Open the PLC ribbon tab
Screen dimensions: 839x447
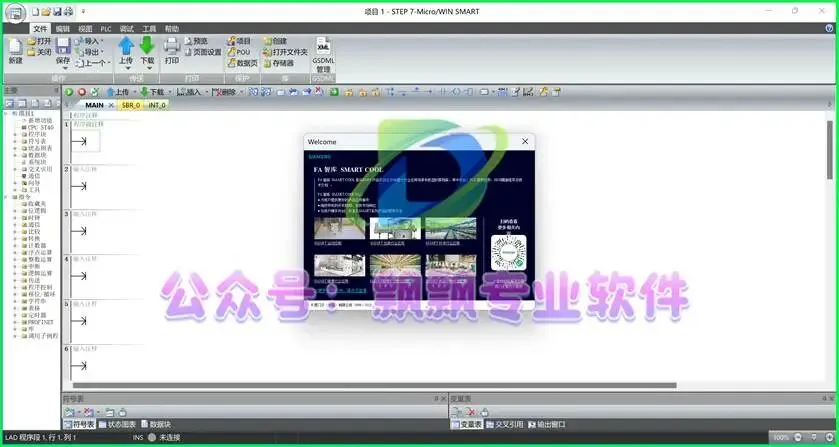[106, 29]
